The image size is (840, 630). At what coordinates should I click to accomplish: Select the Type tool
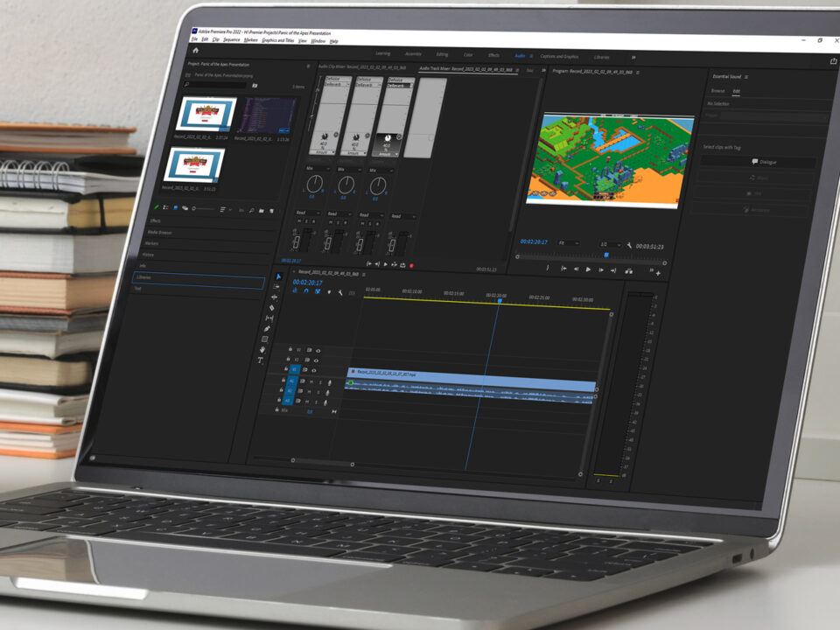261,360
